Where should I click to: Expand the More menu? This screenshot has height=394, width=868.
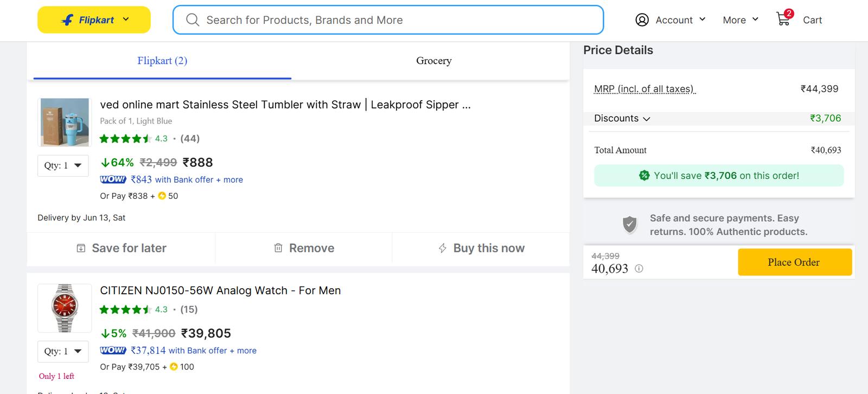755,20
